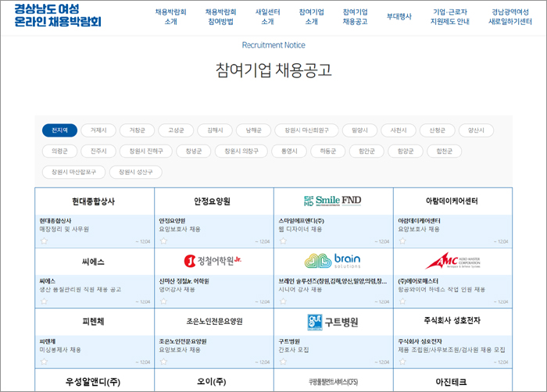Open the 주식회사 성호전자 card heading
The height and width of the screenshot is (392, 547).
(452, 320)
